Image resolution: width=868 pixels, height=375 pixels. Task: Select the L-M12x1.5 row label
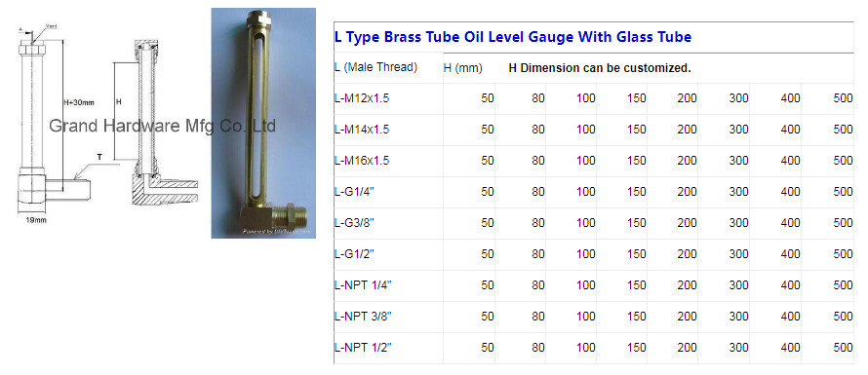point(362,98)
